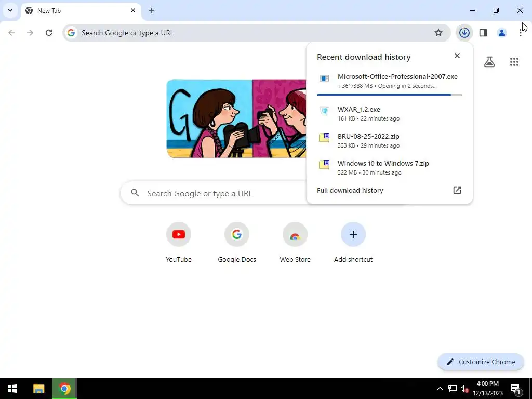Toggle the side panel icon
Image resolution: width=532 pixels, height=399 pixels.
(x=483, y=33)
